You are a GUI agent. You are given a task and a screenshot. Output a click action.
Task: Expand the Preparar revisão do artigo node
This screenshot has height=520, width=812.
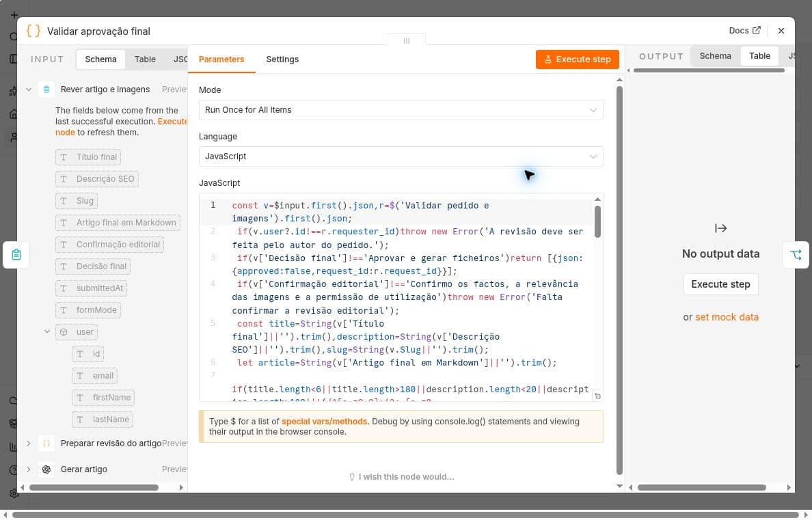(x=29, y=443)
